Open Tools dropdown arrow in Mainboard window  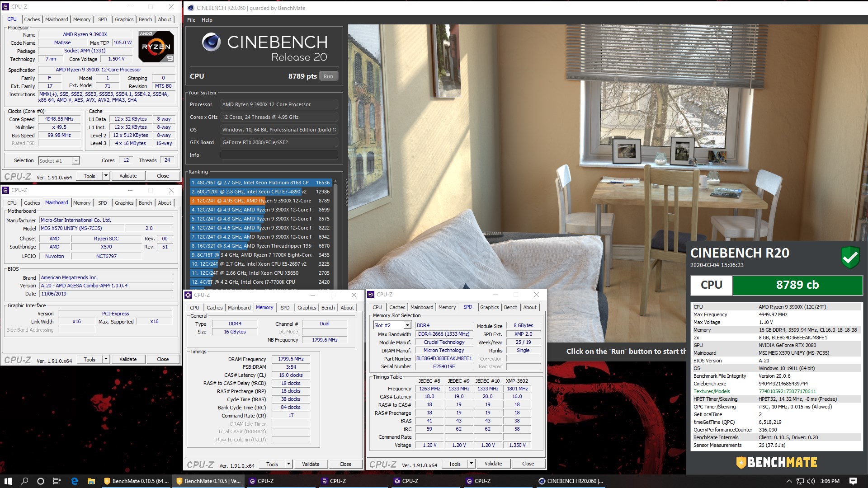(x=106, y=359)
